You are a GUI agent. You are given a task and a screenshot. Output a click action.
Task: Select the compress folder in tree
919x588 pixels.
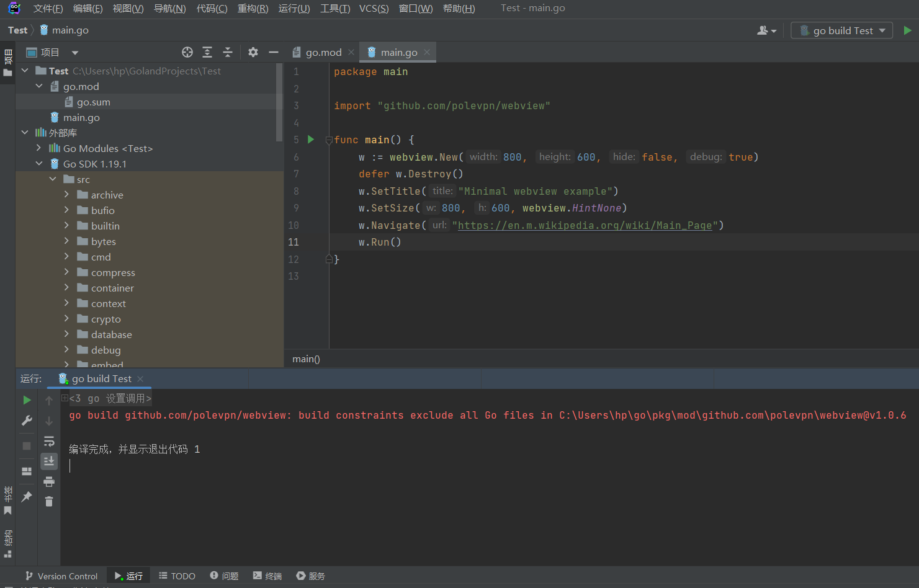coord(113,272)
